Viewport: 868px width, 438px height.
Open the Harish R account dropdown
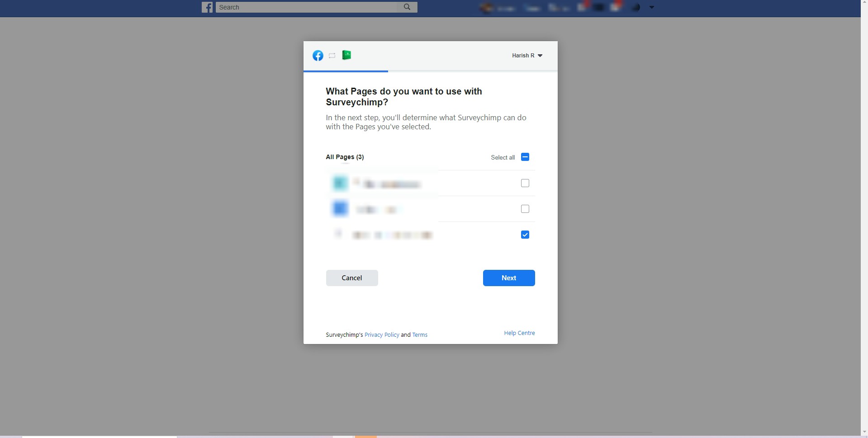coord(527,55)
